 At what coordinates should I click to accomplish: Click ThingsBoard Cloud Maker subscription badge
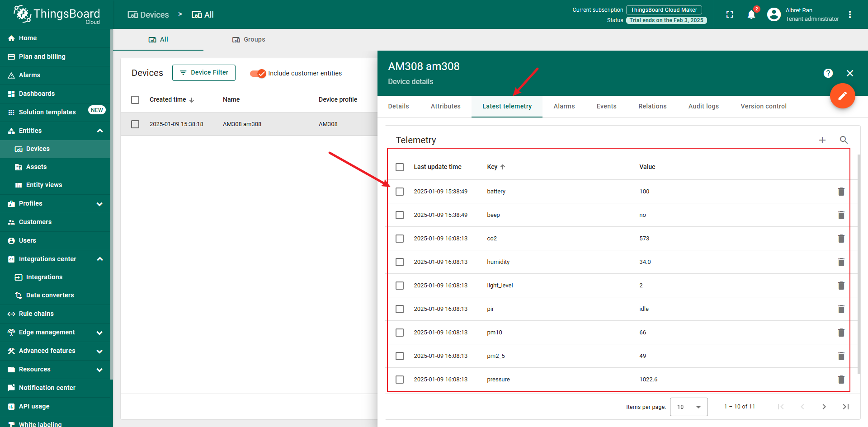(x=664, y=10)
